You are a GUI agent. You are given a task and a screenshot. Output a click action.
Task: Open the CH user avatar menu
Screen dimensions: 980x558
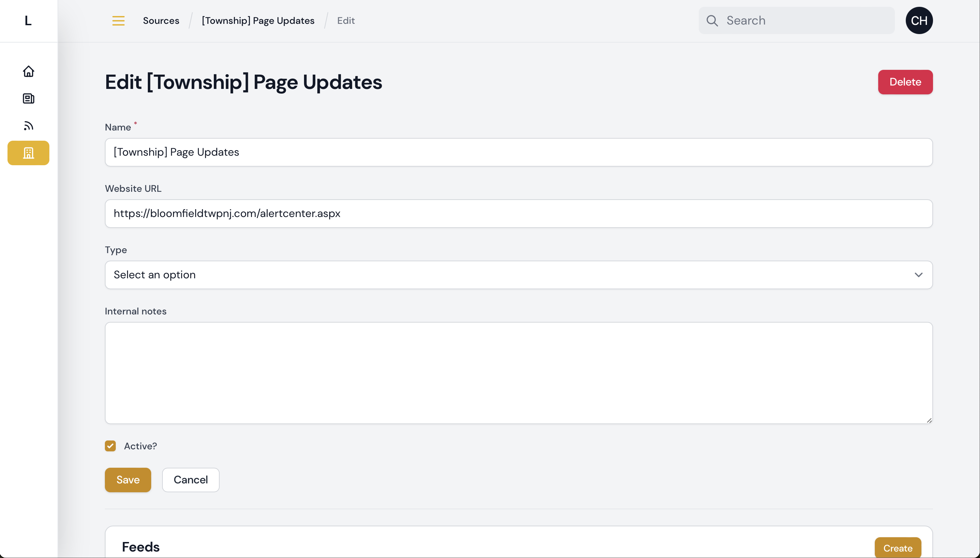coord(919,21)
